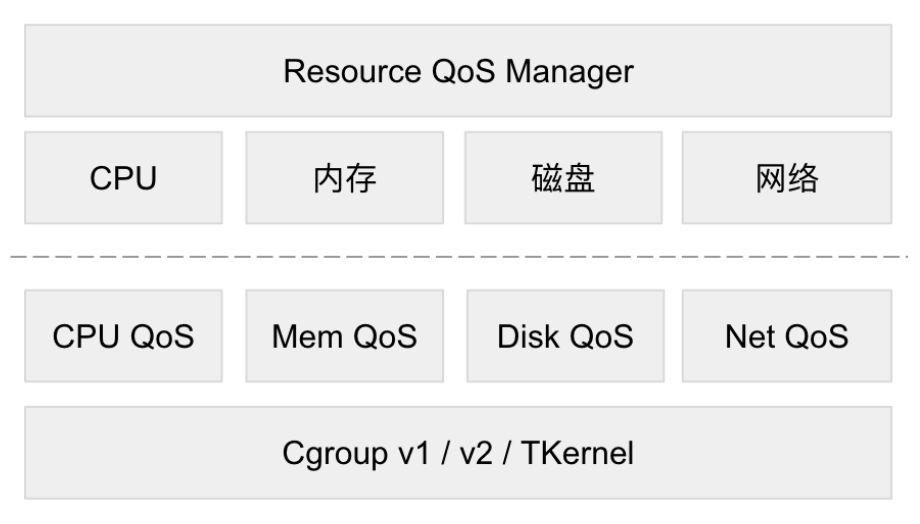Click the word Disk in Disk QoS
The height and width of the screenshot is (524, 920).
click(x=524, y=336)
